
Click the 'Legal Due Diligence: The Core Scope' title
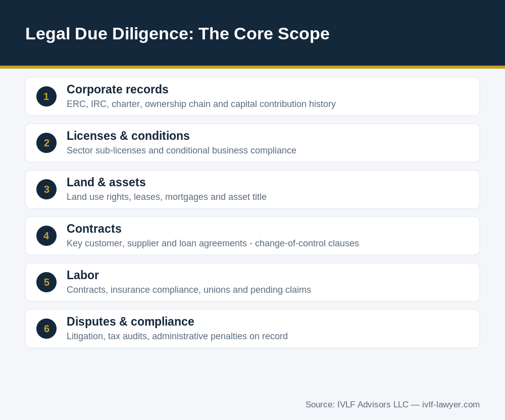coord(177,33)
